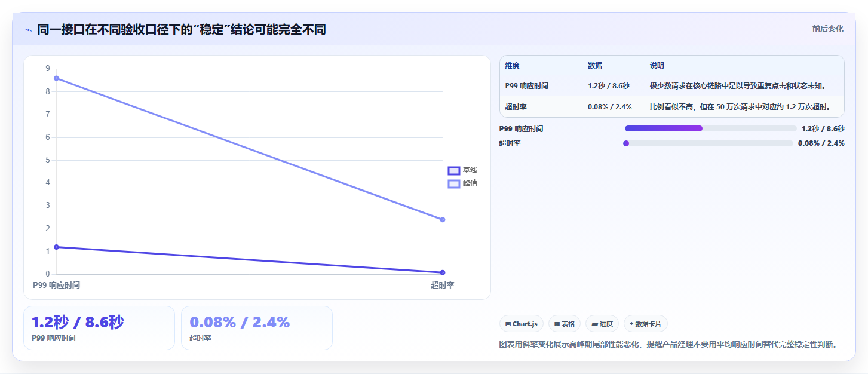Click the 基线 point at 超时率
This screenshot has width=868, height=374.
443,272
